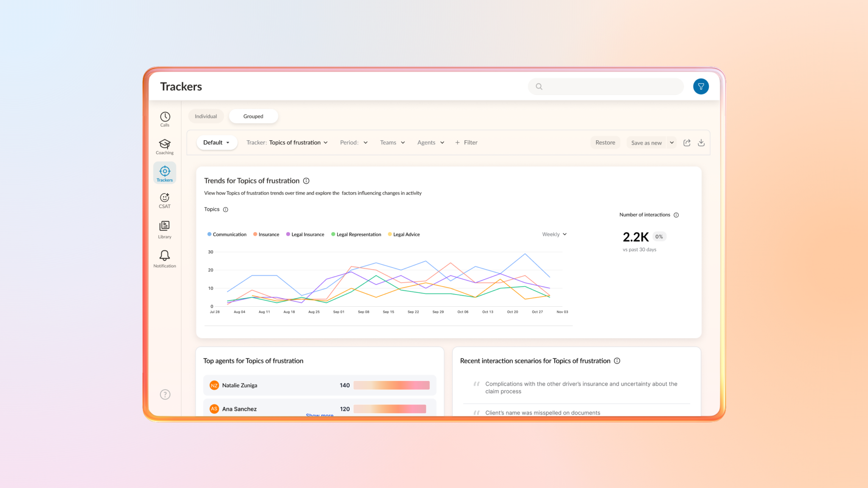The height and width of the screenshot is (488, 868).
Task: Switch to the Grouped tab
Action: click(253, 116)
